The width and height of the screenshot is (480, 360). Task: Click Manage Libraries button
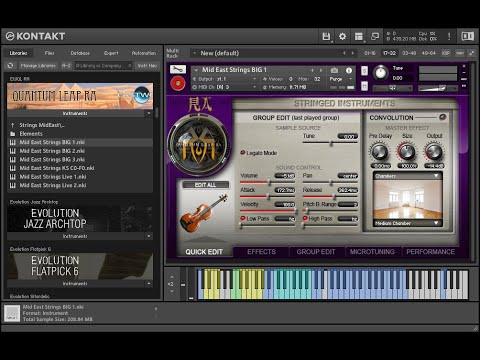tap(38, 66)
